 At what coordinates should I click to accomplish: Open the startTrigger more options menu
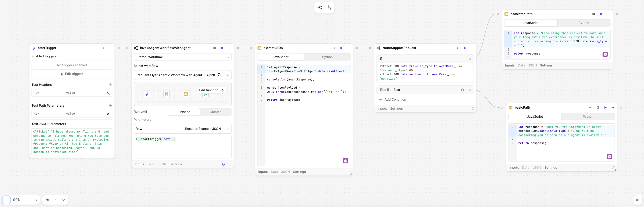[110, 48]
